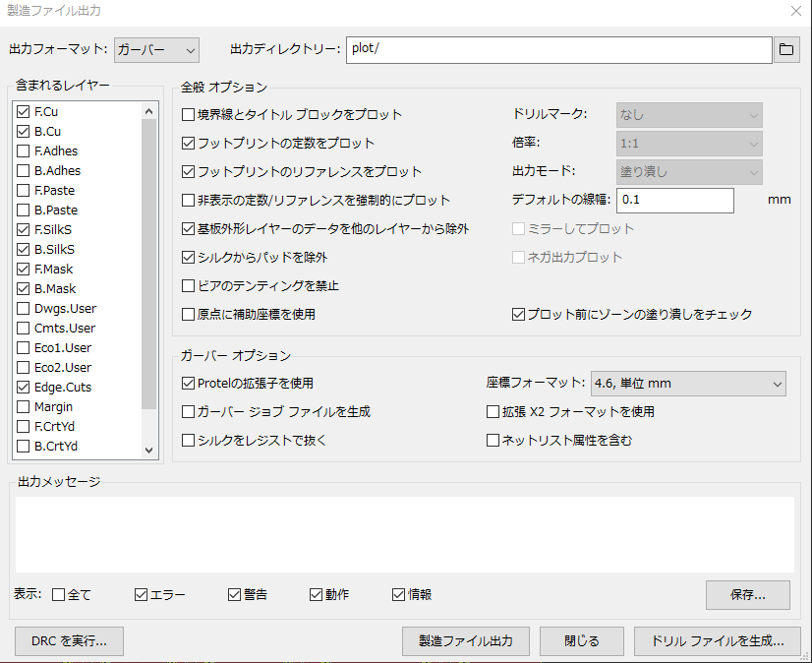
Task: Click the 製造ファイル出力 button
Action: click(466, 641)
